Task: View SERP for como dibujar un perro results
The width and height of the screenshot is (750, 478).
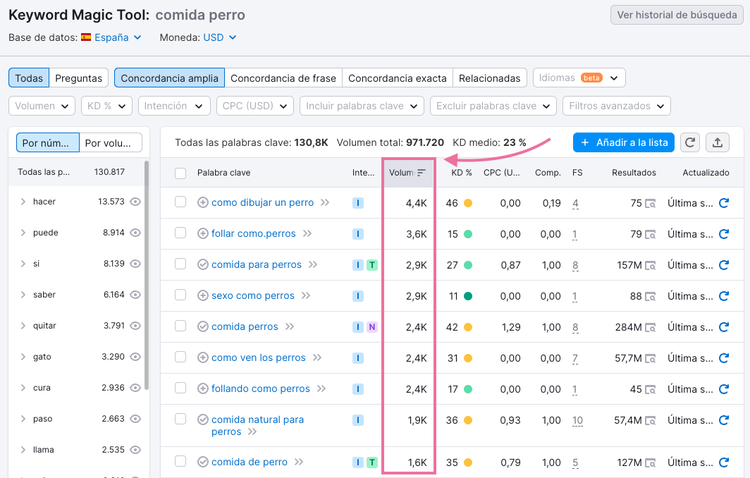Action: coord(650,203)
